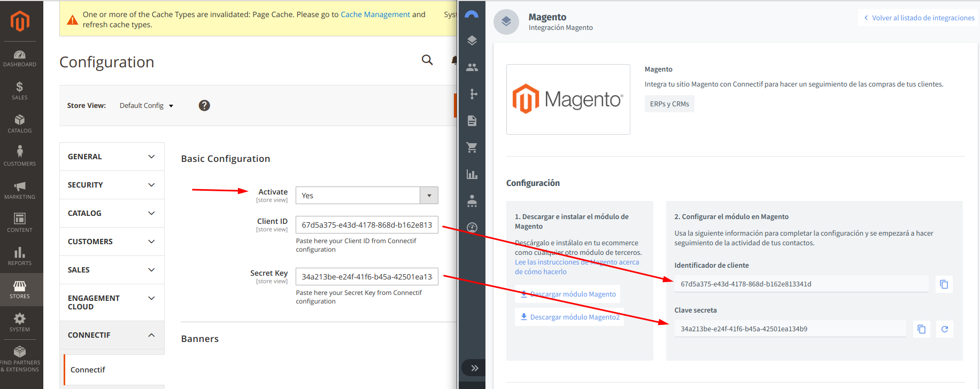This screenshot has width=980, height=389.
Task: Collapse the CONNECTIF configuration section
Action: click(112, 335)
